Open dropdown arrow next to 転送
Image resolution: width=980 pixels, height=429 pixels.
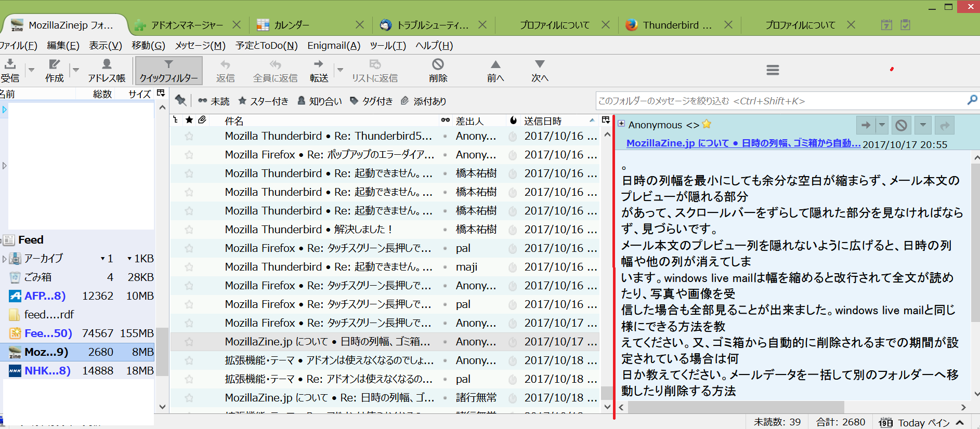(340, 70)
